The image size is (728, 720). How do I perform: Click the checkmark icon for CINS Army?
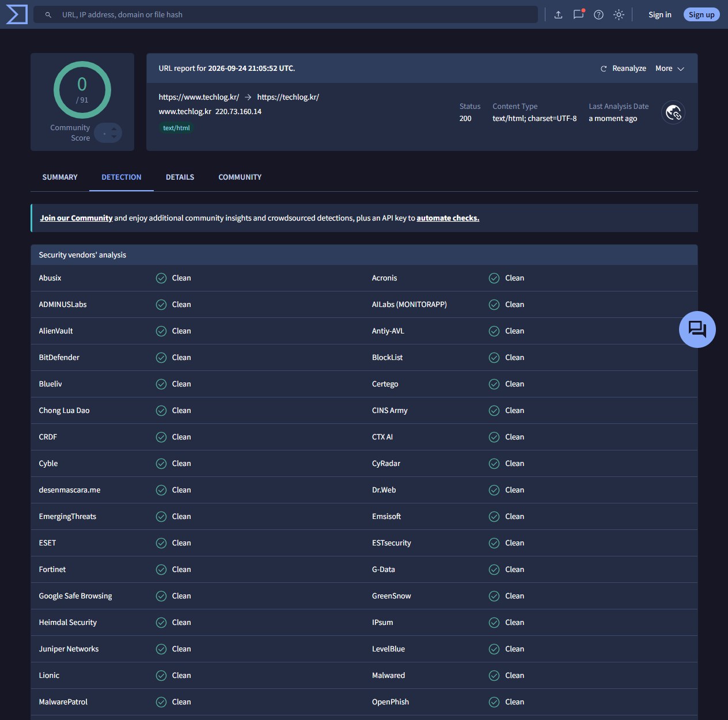coord(494,411)
